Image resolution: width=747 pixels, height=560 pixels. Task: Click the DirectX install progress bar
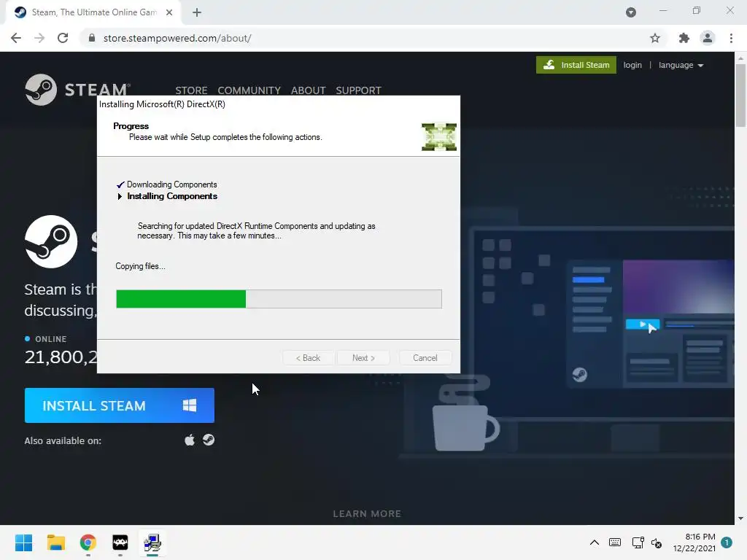pyautogui.click(x=279, y=298)
